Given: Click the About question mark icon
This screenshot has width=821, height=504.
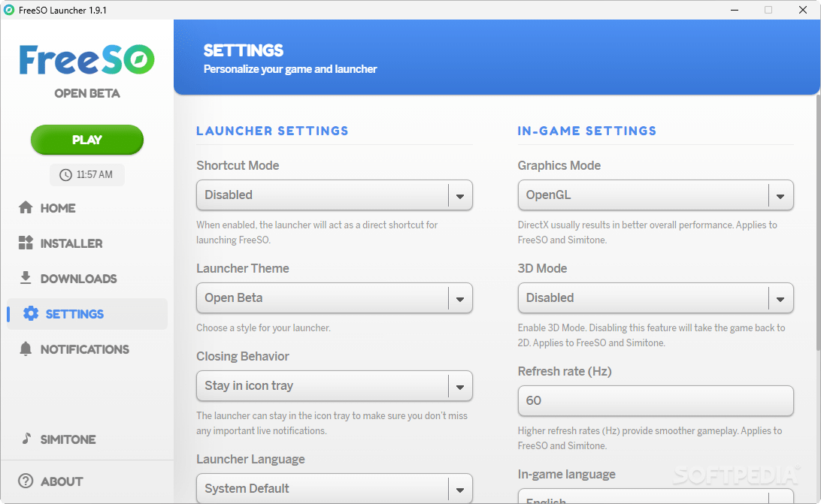Looking at the screenshot, I should [x=26, y=481].
